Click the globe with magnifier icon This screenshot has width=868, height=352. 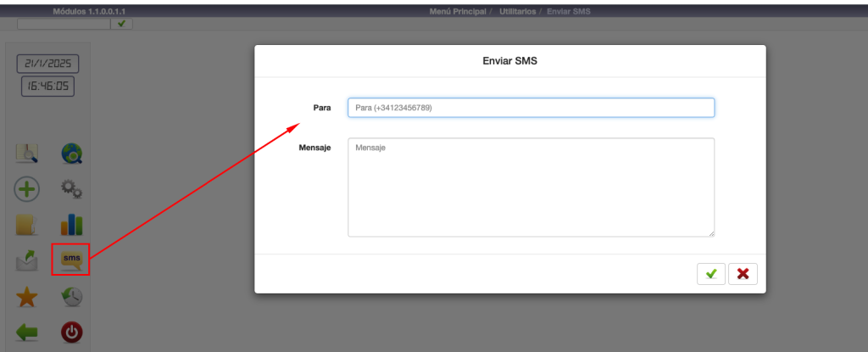click(71, 153)
